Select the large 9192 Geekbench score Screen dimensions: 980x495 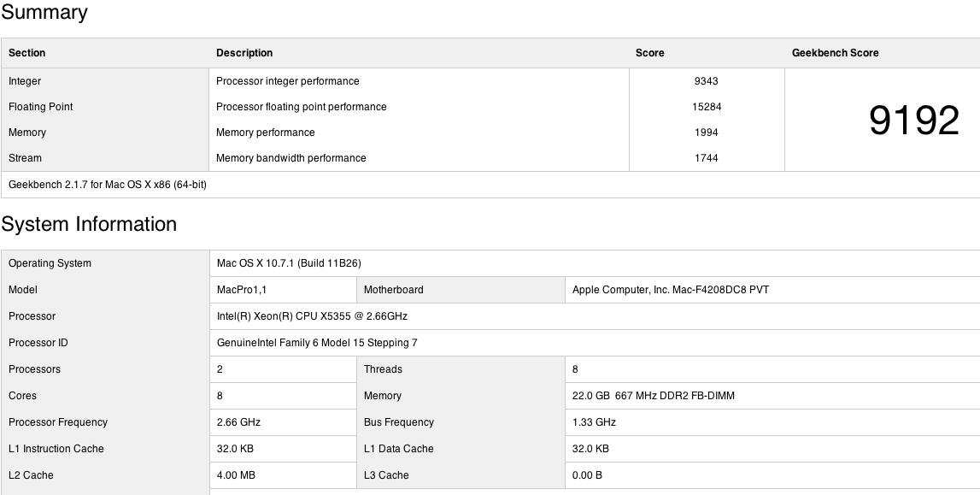[x=913, y=121]
